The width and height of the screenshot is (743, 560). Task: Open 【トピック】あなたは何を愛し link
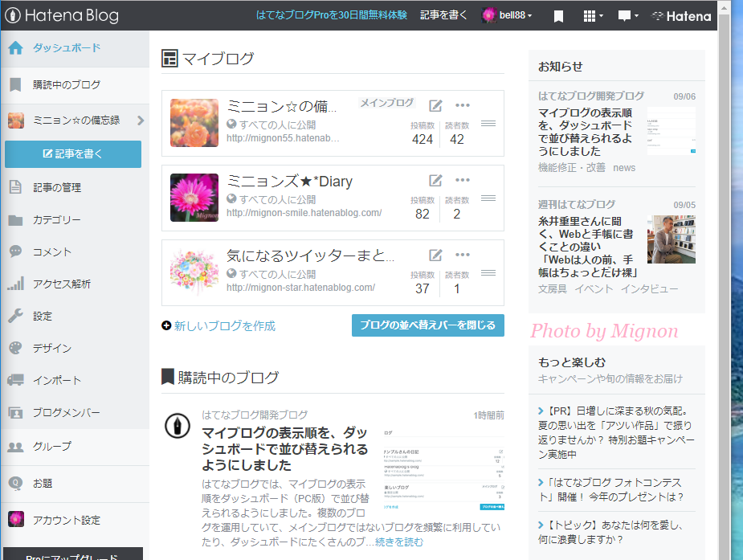click(x=610, y=532)
